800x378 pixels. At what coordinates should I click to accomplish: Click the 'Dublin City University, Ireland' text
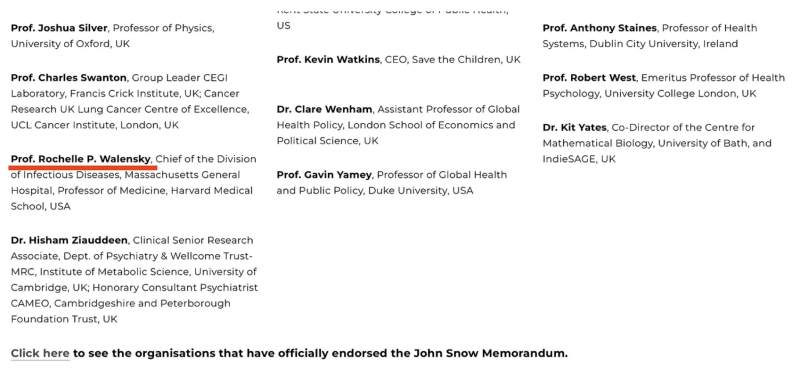tap(664, 44)
